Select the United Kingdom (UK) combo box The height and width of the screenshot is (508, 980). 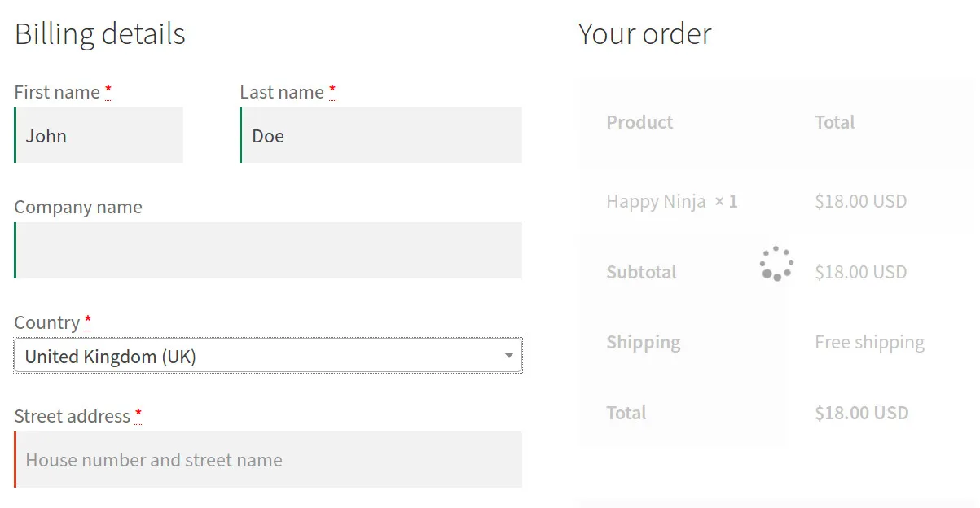(x=267, y=356)
